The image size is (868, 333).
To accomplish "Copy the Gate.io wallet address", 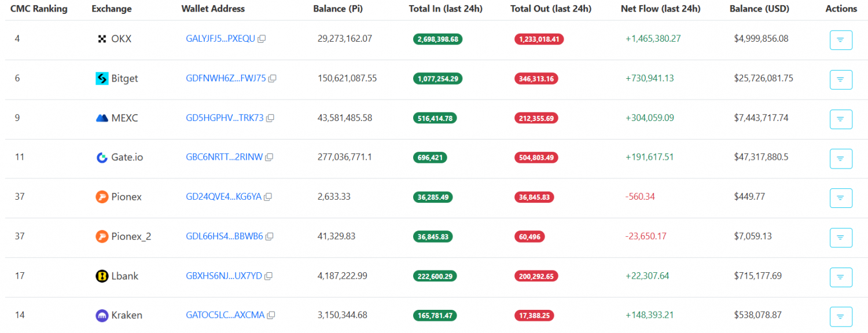I will pos(269,158).
